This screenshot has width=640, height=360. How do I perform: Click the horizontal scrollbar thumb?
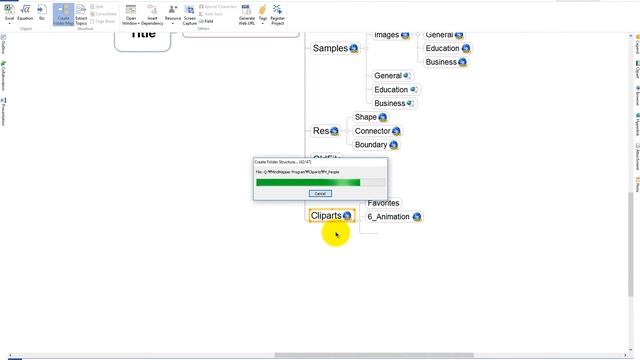374,356
